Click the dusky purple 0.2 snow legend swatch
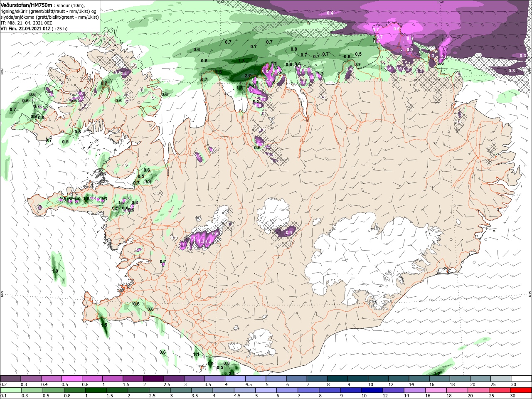Screen dimensions: 532x399 (x=10, y=379)
